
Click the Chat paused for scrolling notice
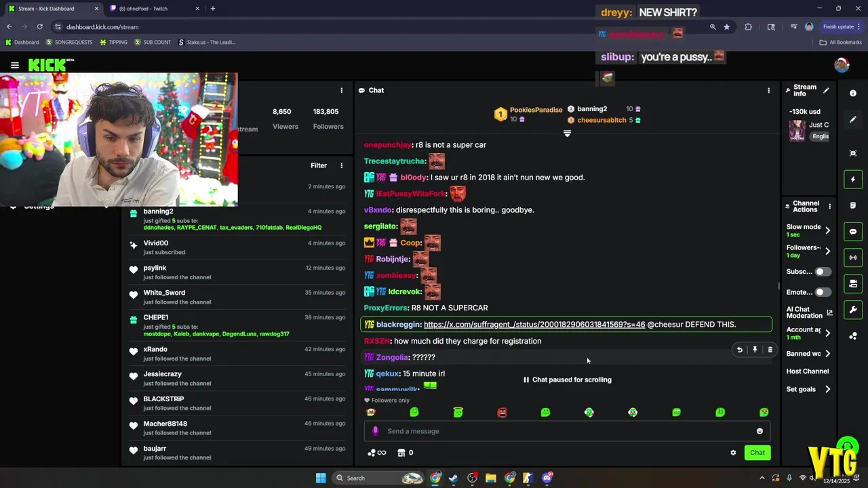pos(568,380)
